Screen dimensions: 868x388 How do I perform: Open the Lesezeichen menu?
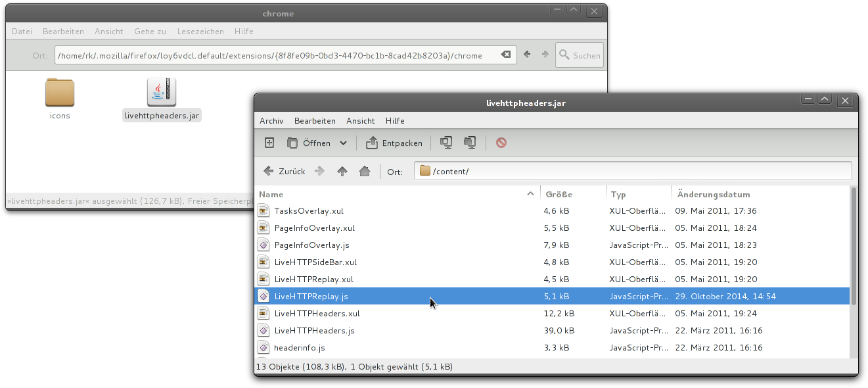[200, 31]
